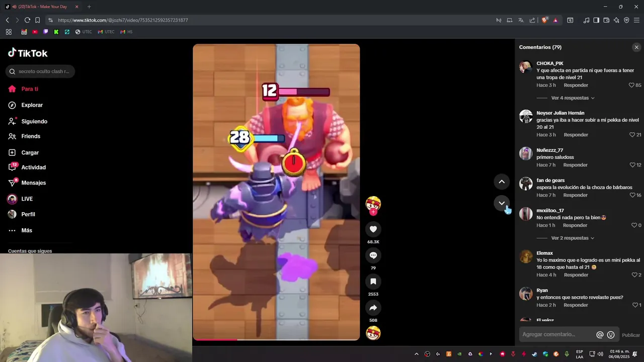The height and width of the screenshot is (362, 644).
Task: Like the video with the heart icon
Action: [373, 229]
